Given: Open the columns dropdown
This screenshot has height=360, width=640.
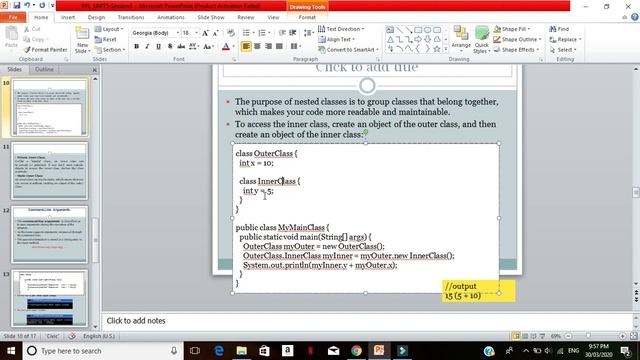Looking at the screenshot, I should click(295, 46).
